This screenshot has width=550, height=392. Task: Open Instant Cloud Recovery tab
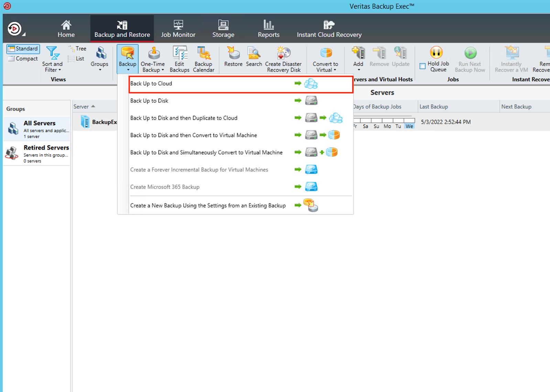(329, 29)
